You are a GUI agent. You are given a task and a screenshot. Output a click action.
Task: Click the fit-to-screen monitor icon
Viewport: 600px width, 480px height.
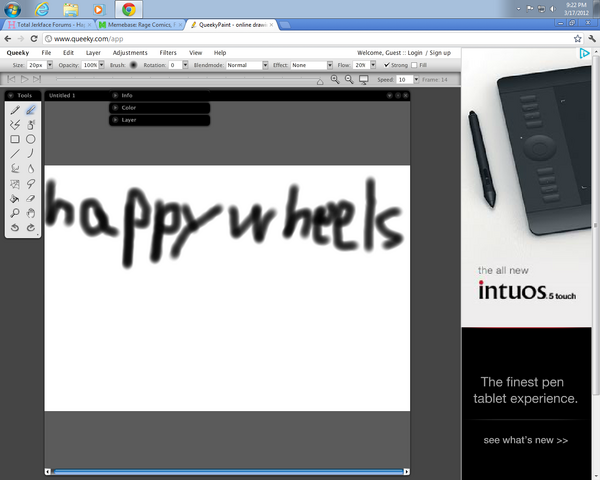[364, 79]
